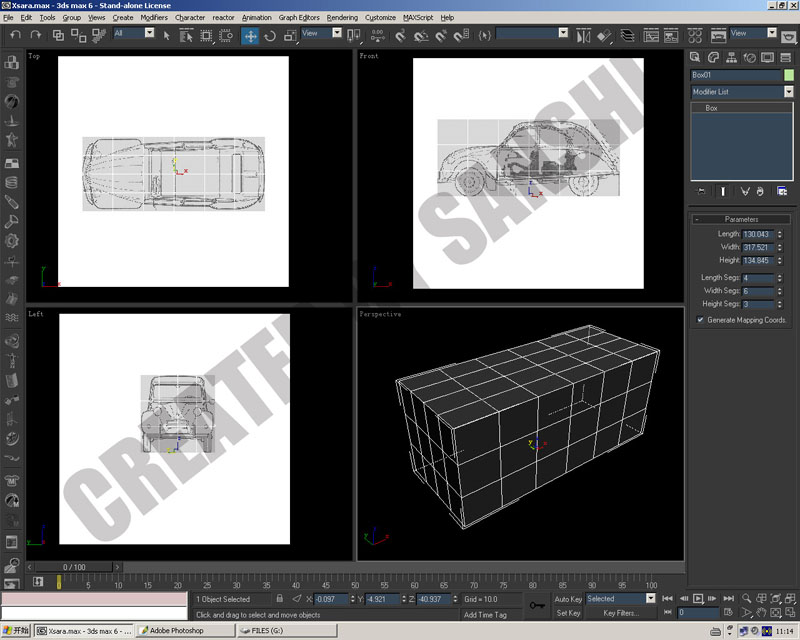Toggle selection lock padlock icon
The width and height of the screenshot is (800, 640).
pyautogui.click(x=280, y=599)
